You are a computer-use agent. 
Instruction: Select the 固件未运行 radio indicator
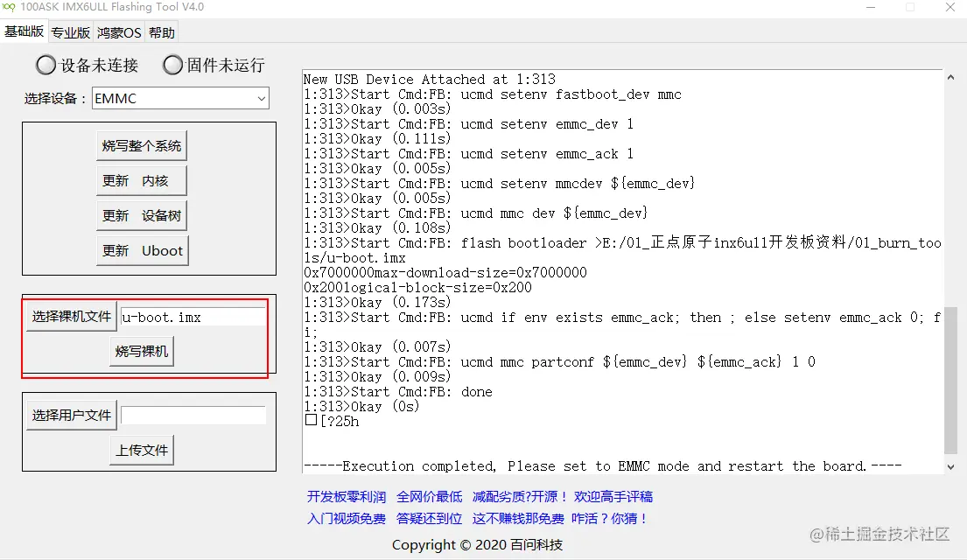(172, 65)
